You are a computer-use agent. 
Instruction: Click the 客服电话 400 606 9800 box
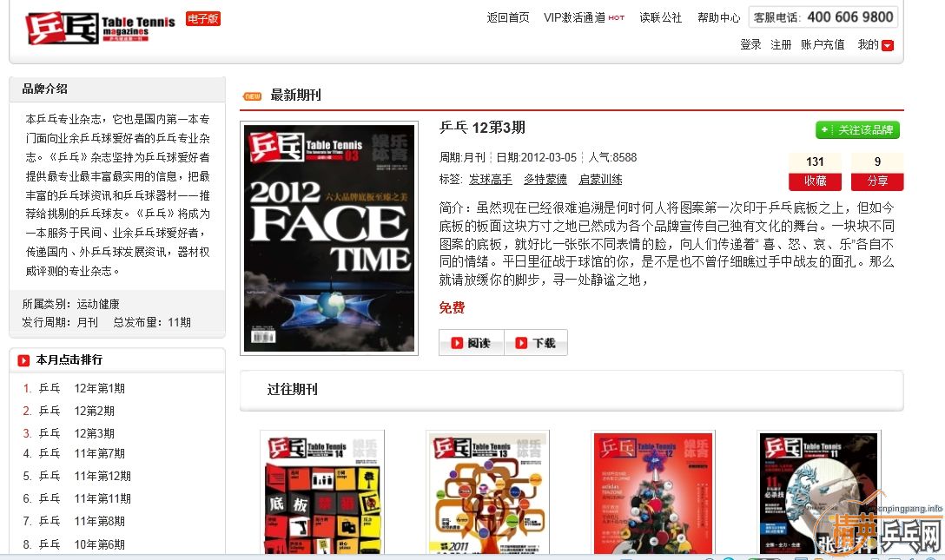point(823,16)
